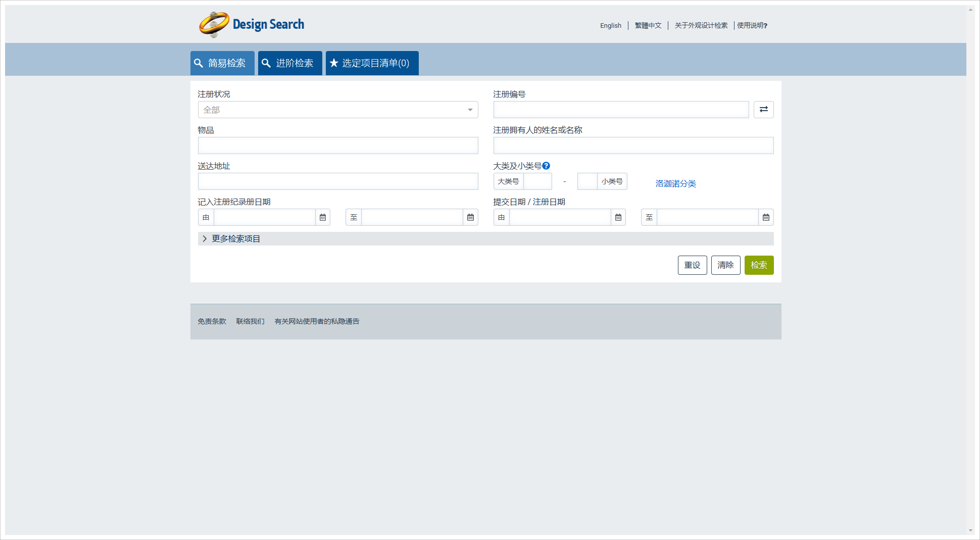
Task: Focus the 注册拥有人的姓名或名称 field
Action: tap(633, 145)
